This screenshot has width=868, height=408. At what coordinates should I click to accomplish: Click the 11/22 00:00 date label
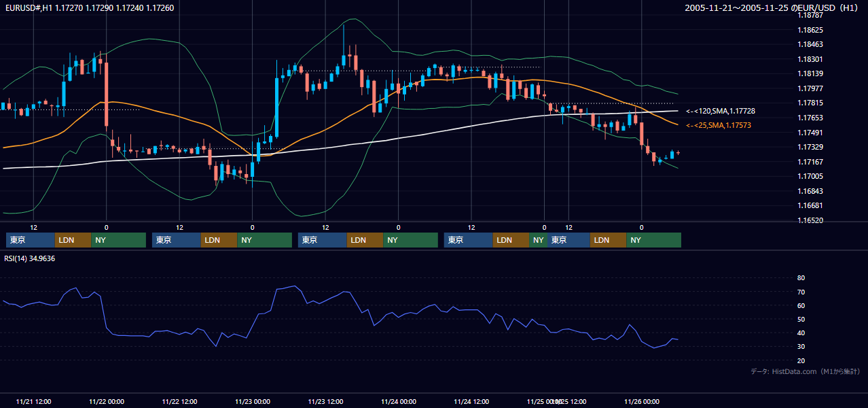(x=107, y=402)
